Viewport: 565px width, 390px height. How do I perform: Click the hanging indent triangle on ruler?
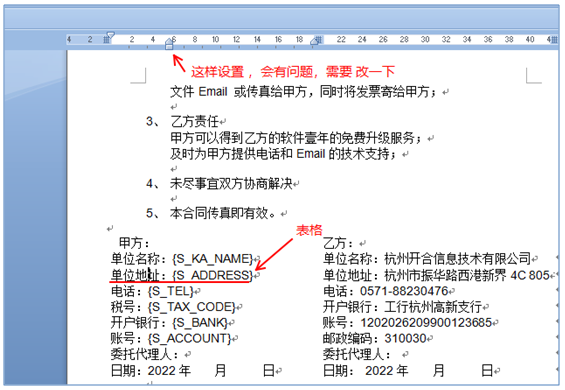[169, 41]
